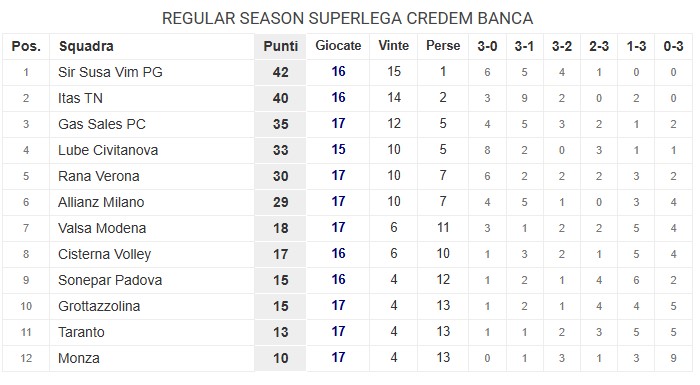Click the Giocate column header
Viewport: 700px width, 385px height.
pos(338,46)
